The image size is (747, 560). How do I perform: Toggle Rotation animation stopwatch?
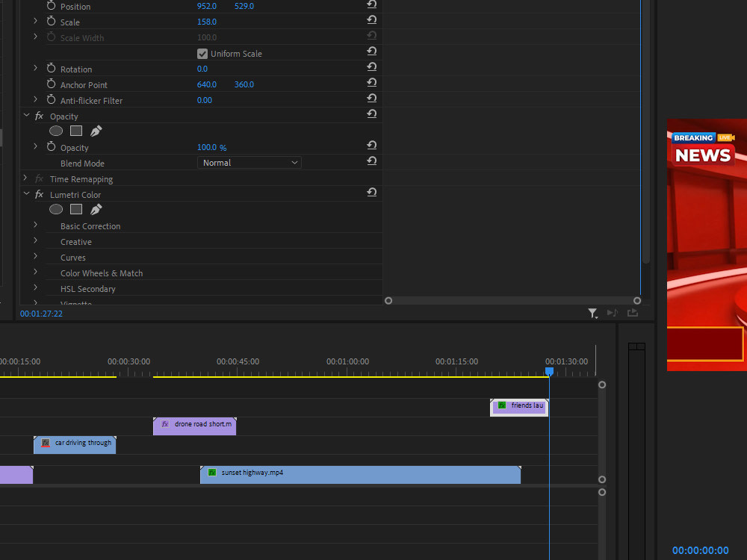51,69
